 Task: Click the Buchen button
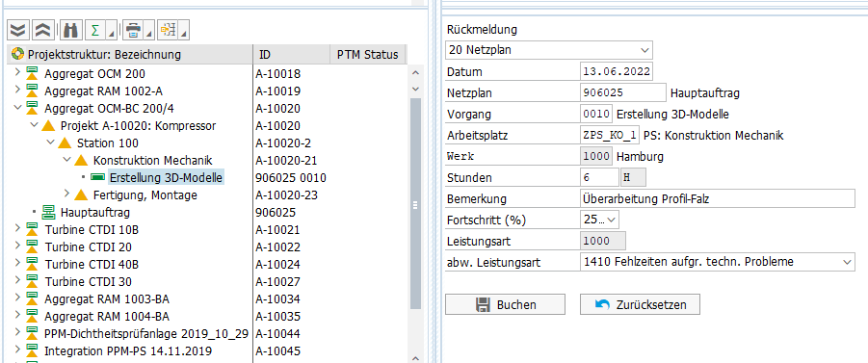pos(505,304)
